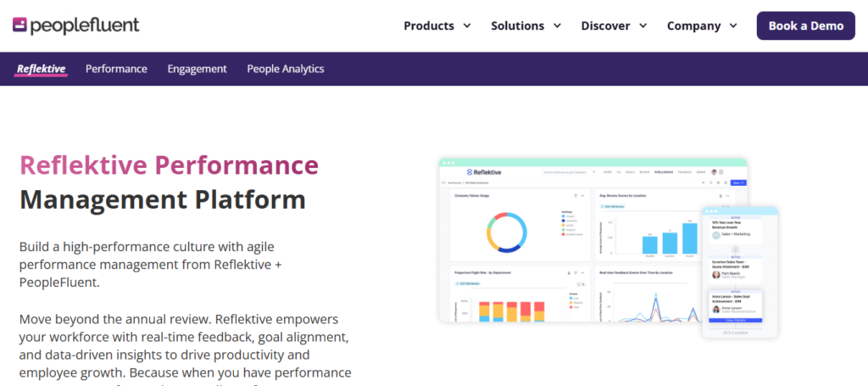This screenshot has height=386, width=868.
Task: Click the PeopleFluent logo icon
Action: point(20,25)
